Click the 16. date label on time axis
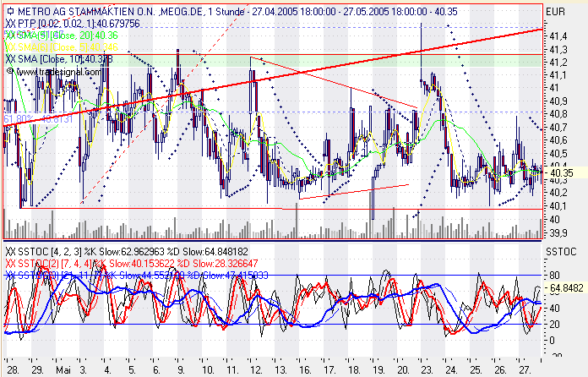This screenshot has height=377, width=588. click(305, 370)
